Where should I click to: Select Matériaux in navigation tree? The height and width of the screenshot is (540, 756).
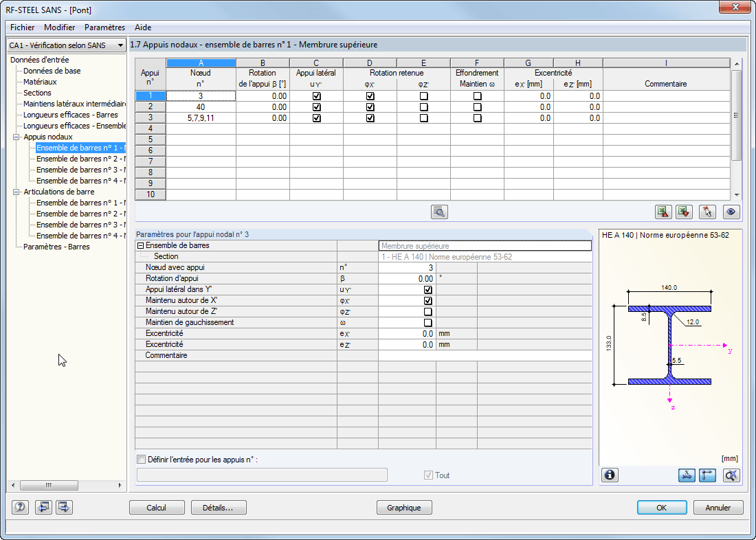pos(40,82)
